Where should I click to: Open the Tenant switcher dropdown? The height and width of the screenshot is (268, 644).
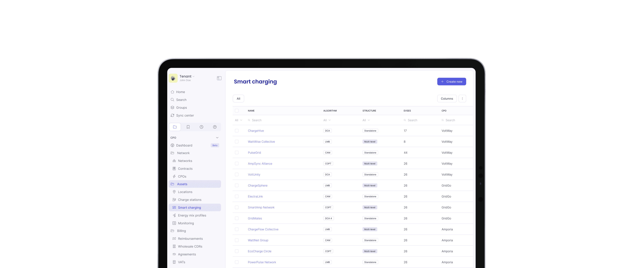click(x=187, y=76)
